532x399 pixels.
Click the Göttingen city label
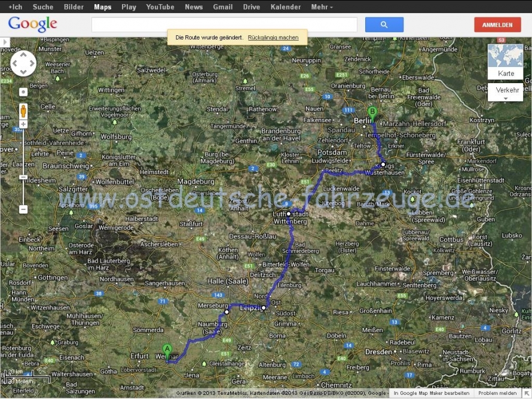(53, 278)
